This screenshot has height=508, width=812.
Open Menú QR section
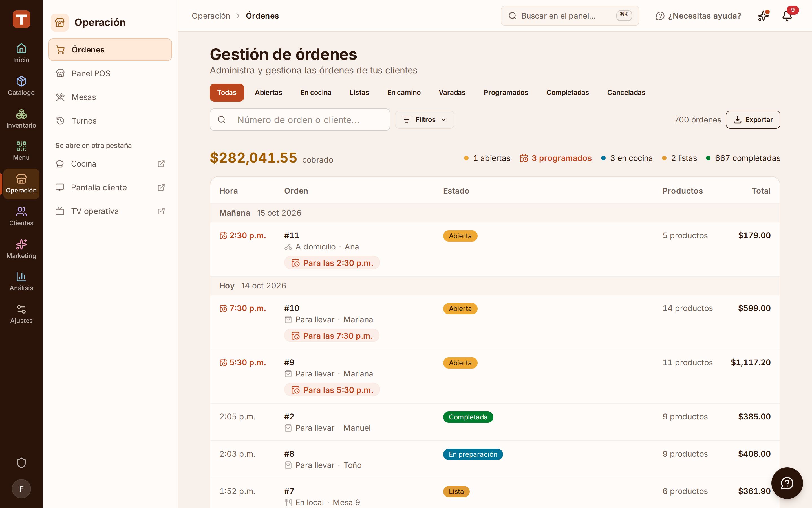(21, 151)
